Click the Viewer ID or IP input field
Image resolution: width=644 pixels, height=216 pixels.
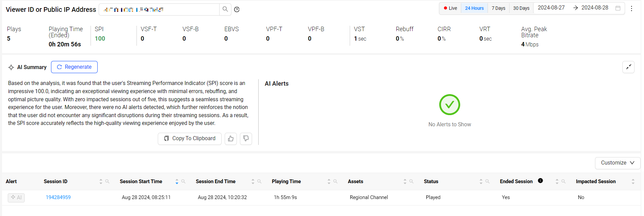coord(159,9)
